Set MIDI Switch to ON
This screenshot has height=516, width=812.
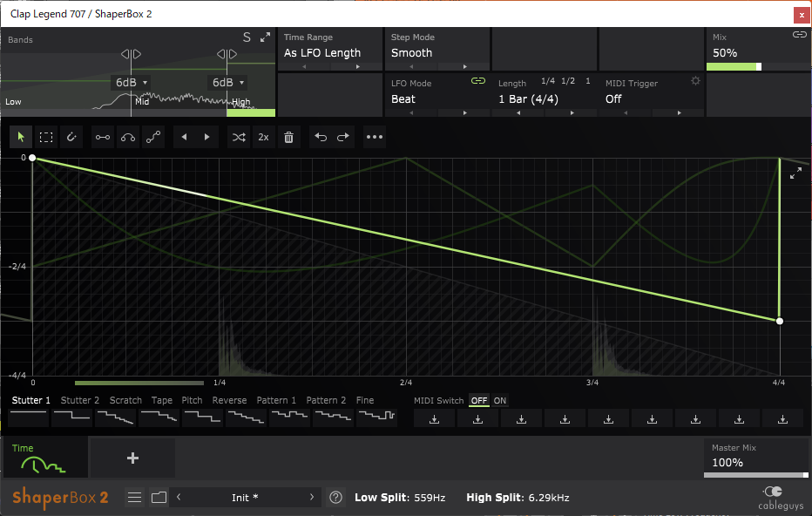pyautogui.click(x=500, y=400)
